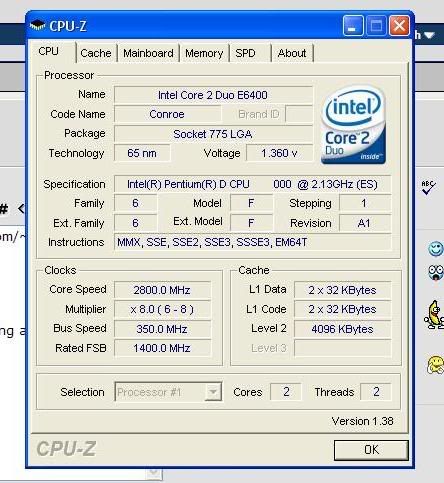
Task: Select the blue smiley emoticon
Action: coord(436,249)
